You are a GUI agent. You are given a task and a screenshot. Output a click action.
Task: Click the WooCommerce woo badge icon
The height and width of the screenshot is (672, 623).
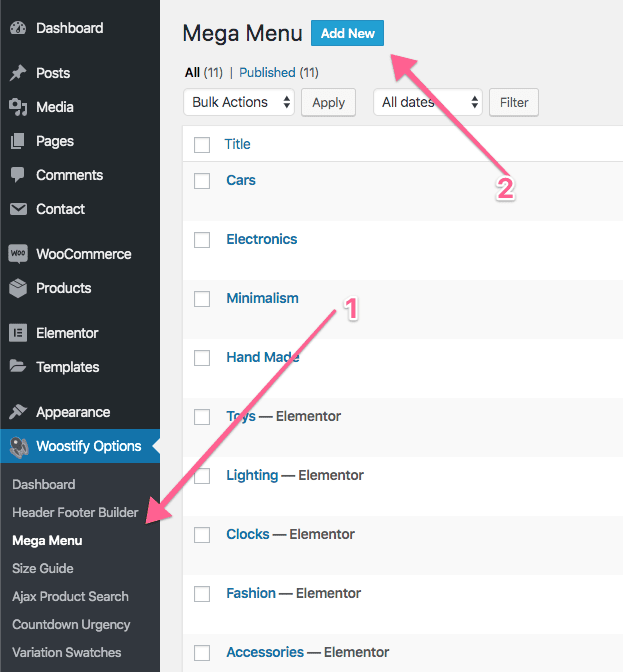(x=18, y=254)
